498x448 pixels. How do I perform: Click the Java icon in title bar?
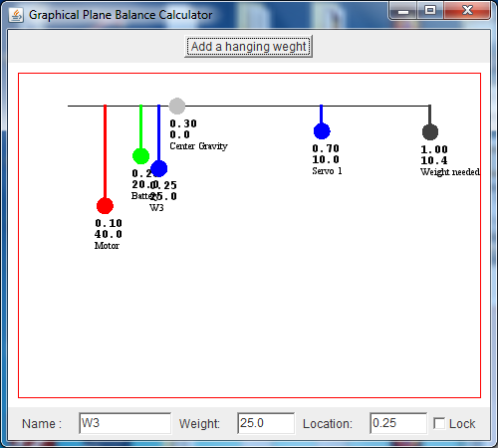click(x=16, y=15)
